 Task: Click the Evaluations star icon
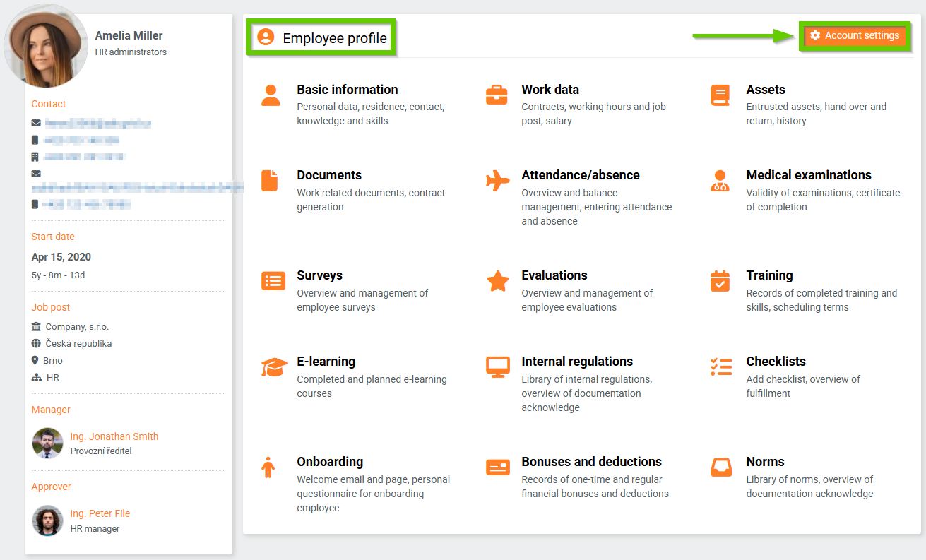point(498,281)
